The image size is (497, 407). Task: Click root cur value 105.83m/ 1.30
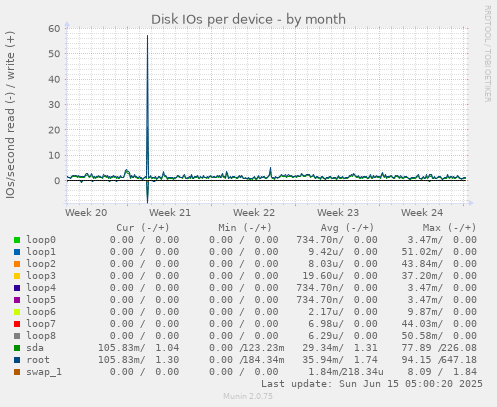138,360
